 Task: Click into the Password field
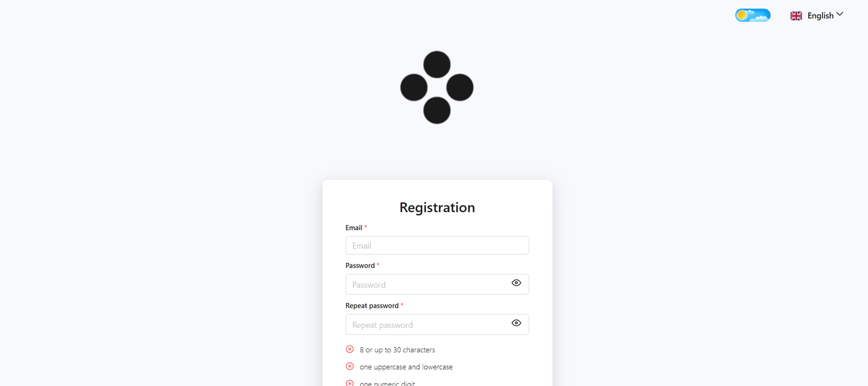point(426,285)
